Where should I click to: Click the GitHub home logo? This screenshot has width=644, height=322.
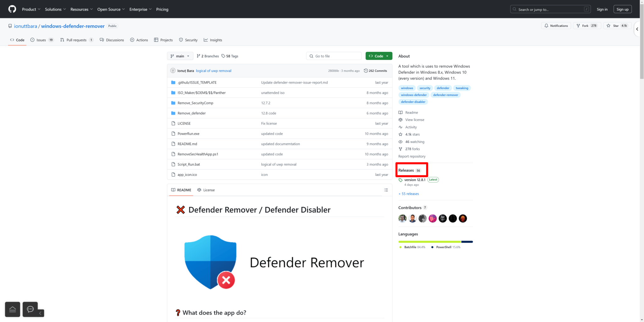coord(12,9)
